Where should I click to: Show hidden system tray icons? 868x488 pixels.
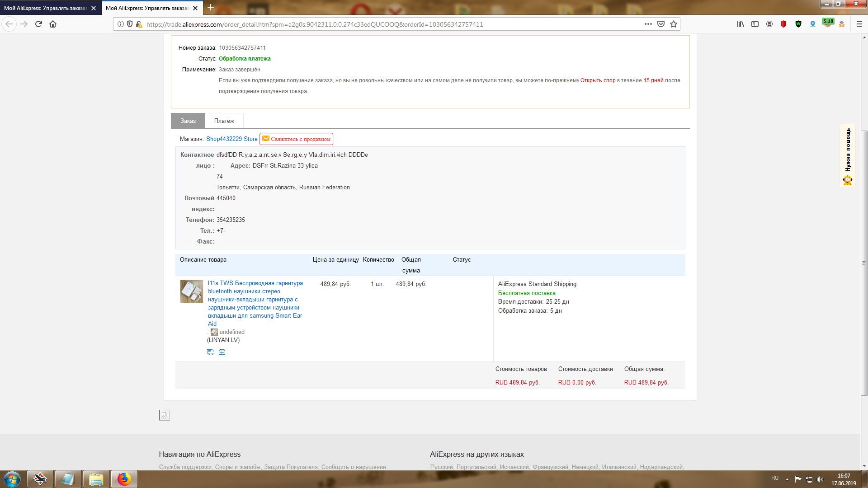pos(787,479)
